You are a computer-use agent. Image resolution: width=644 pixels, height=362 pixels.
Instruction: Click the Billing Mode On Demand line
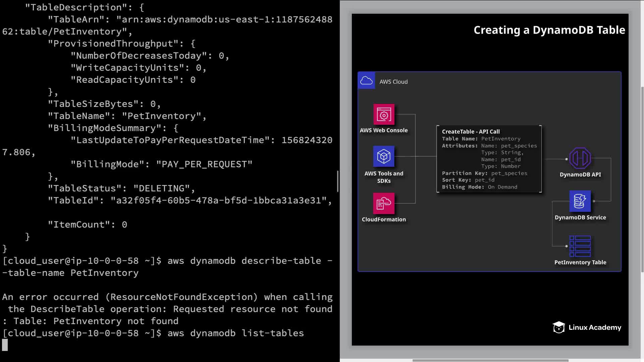(x=479, y=187)
